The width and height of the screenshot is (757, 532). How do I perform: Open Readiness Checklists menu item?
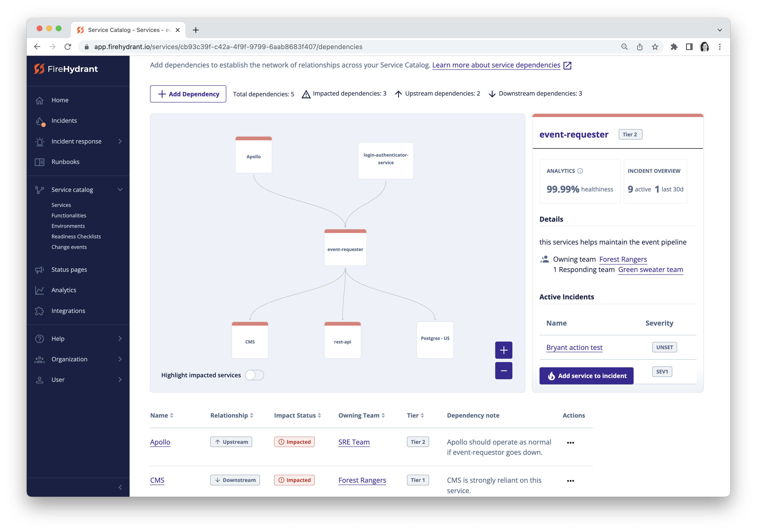76,236
